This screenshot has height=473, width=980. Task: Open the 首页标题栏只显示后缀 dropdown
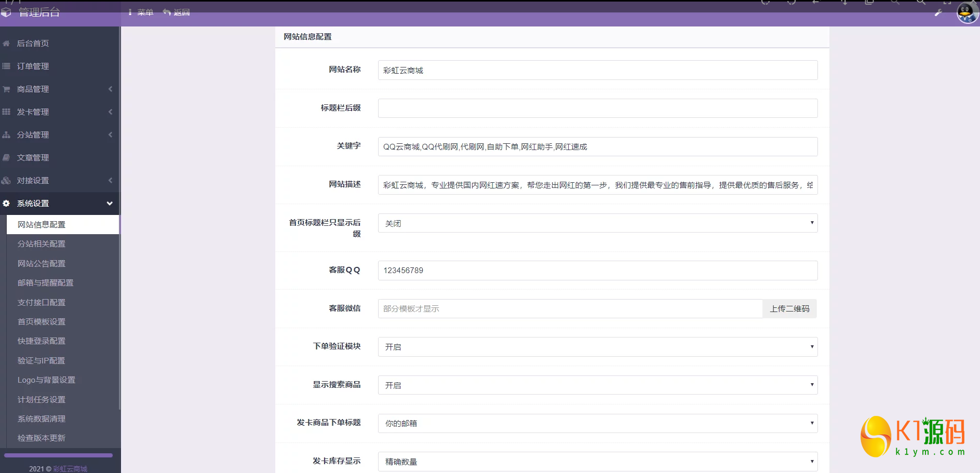pos(597,223)
